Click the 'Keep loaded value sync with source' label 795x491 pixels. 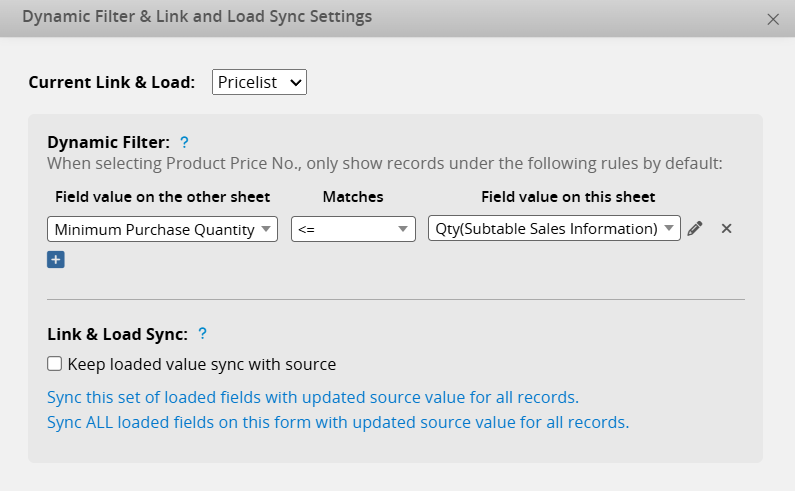click(201, 364)
